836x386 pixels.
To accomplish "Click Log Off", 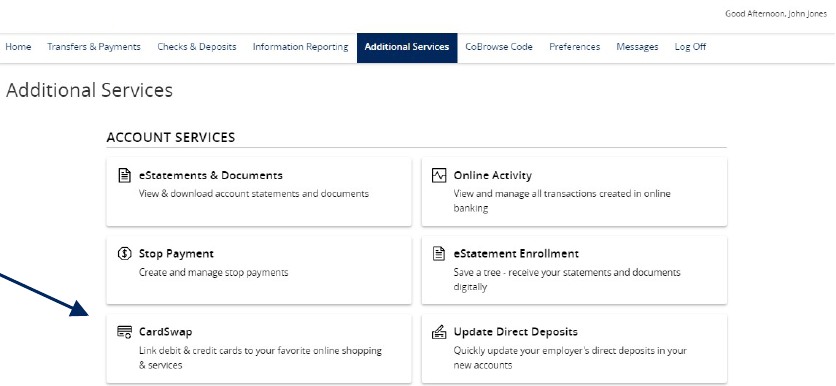I will tap(690, 47).
